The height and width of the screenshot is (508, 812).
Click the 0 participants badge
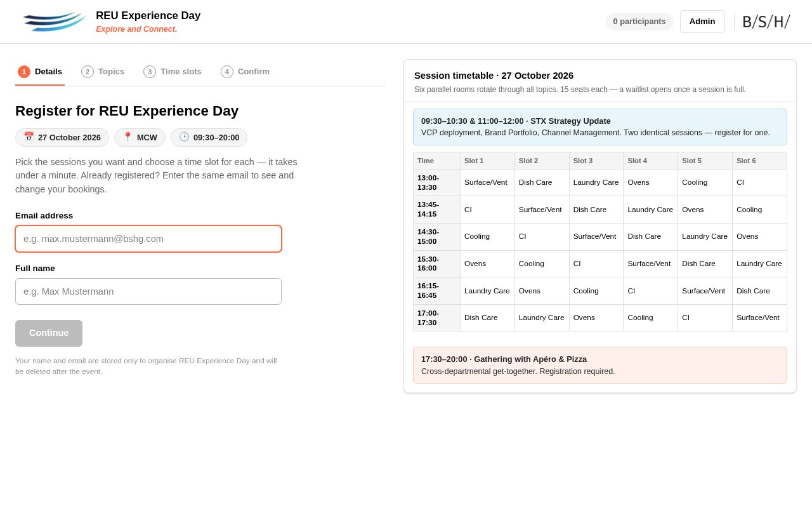pyautogui.click(x=639, y=22)
